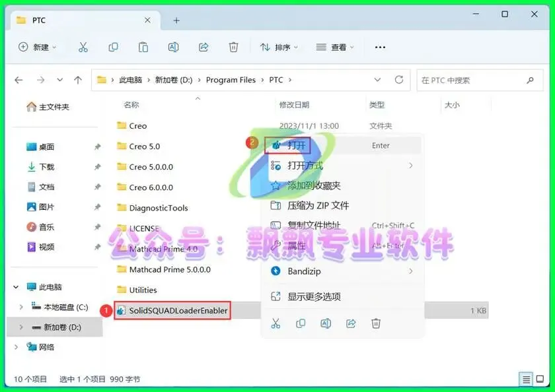The image size is (555, 392).
Task: Go forward with the right arrow
Action: (41, 81)
